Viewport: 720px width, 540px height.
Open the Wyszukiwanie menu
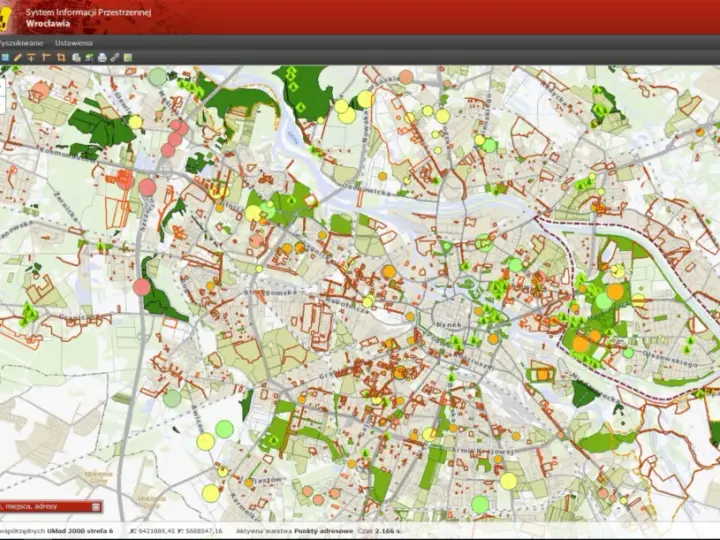click(x=21, y=43)
